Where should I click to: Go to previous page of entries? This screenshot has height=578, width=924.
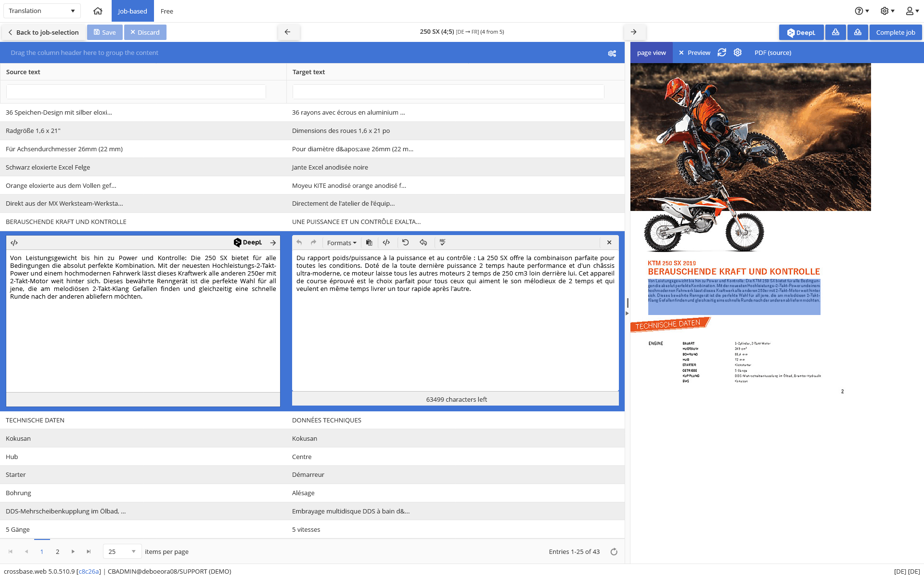(26, 552)
